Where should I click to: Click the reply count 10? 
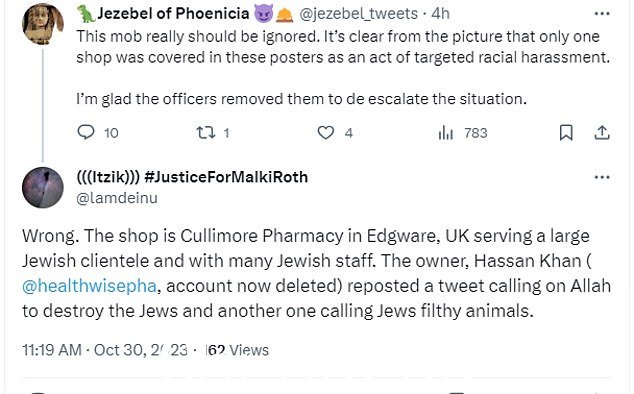[x=111, y=133]
